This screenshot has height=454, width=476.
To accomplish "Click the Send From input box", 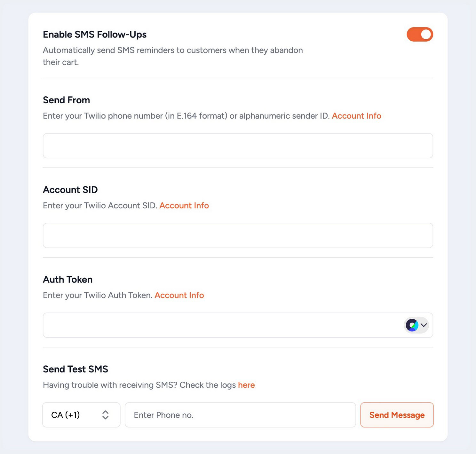I will pos(238,146).
